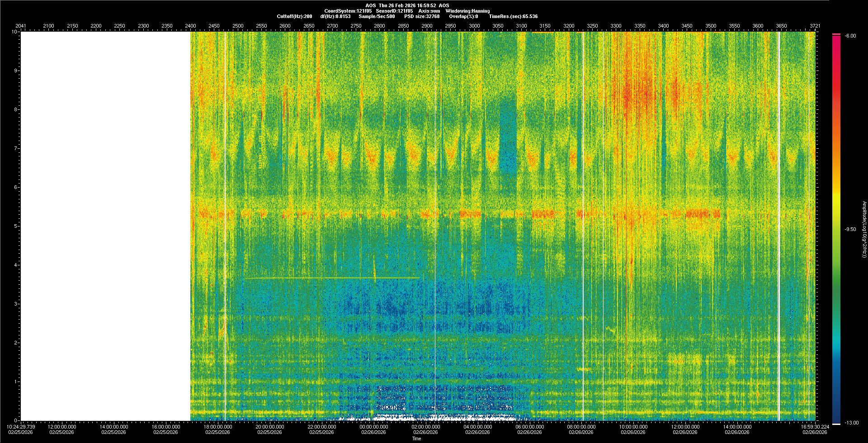
Task: Select the TimeRes.(sec):65.536 text
Action: pos(513,16)
